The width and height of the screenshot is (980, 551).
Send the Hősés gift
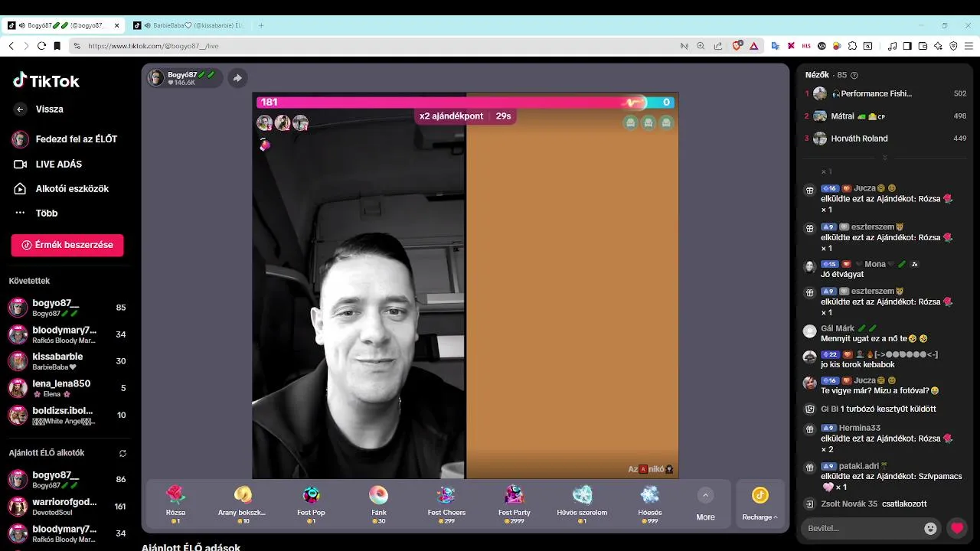click(650, 504)
